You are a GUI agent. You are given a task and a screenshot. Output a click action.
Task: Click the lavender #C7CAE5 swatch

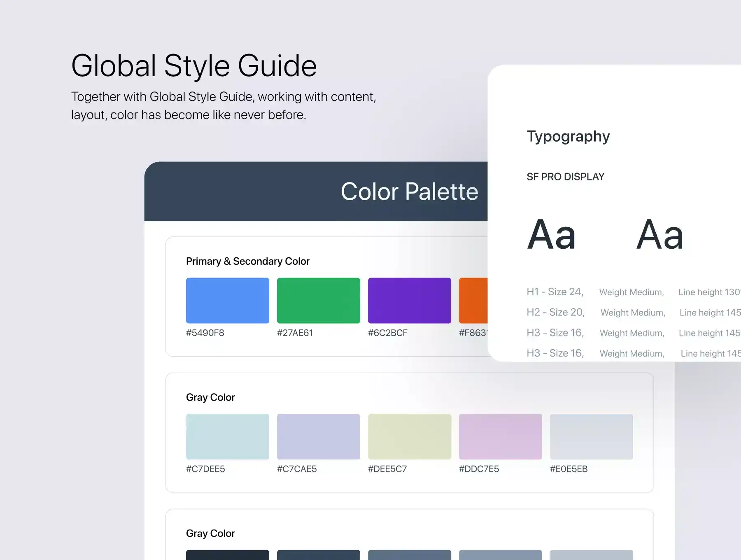click(318, 436)
